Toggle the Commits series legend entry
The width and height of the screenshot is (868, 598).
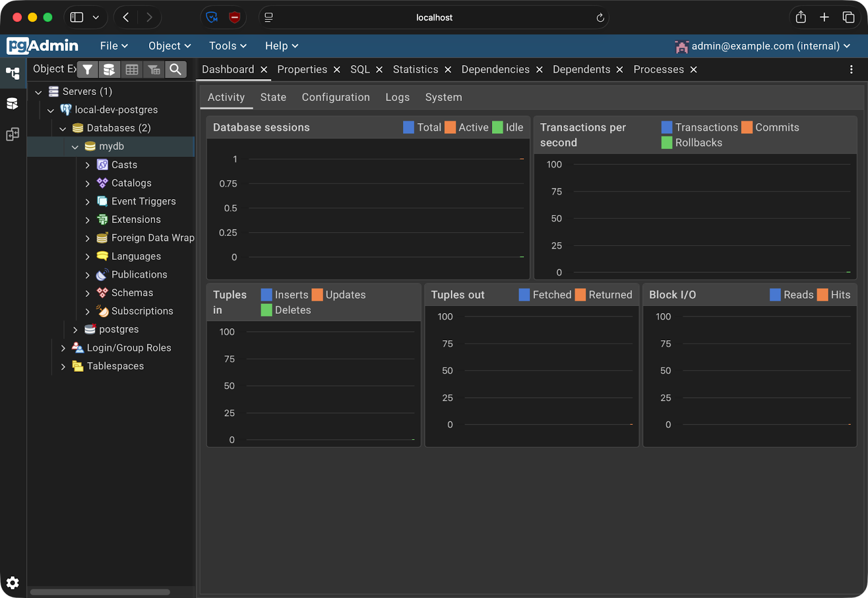click(x=770, y=128)
